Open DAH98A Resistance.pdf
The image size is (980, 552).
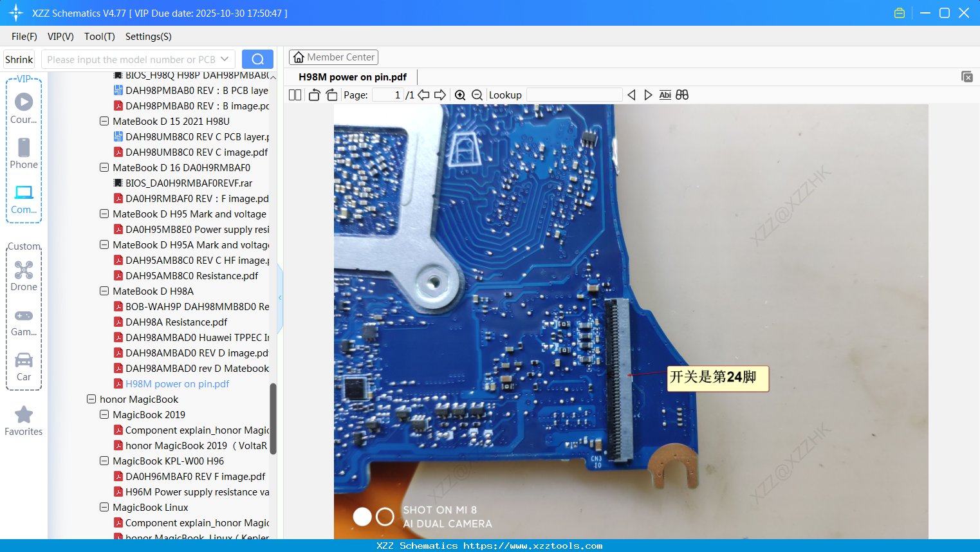(x=171, y=322)
